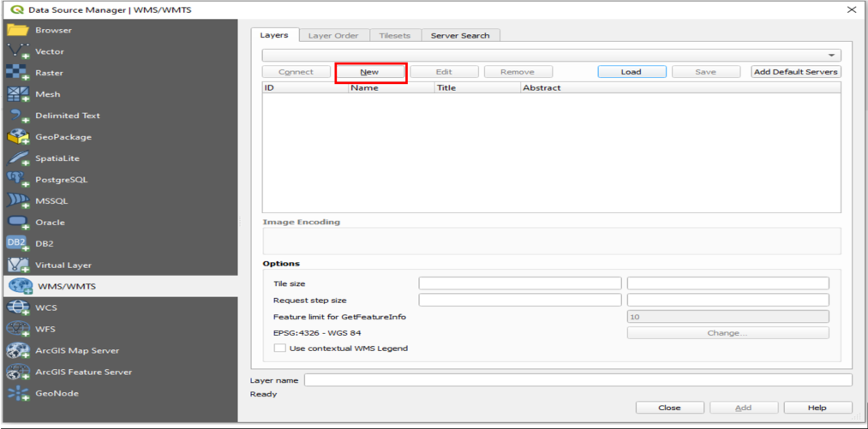
Task: Click New to create a connection
Action: [370, 72]
